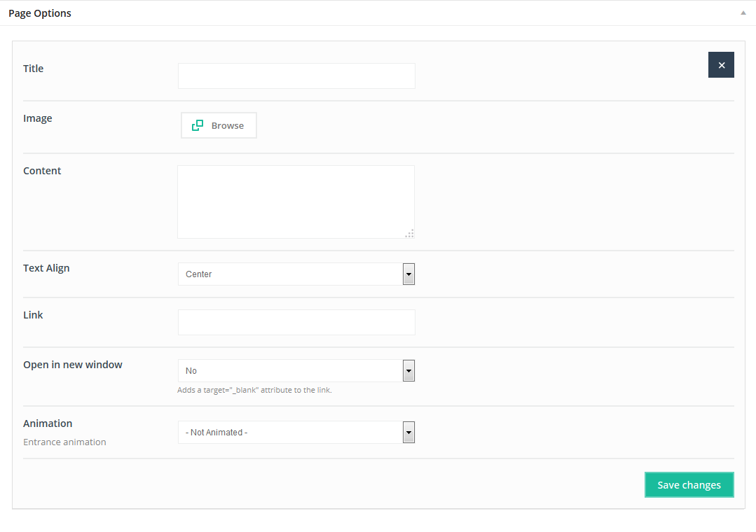Expand the Not Animated entrance animation select
756x532 pixels.
[x=290, y=433]
